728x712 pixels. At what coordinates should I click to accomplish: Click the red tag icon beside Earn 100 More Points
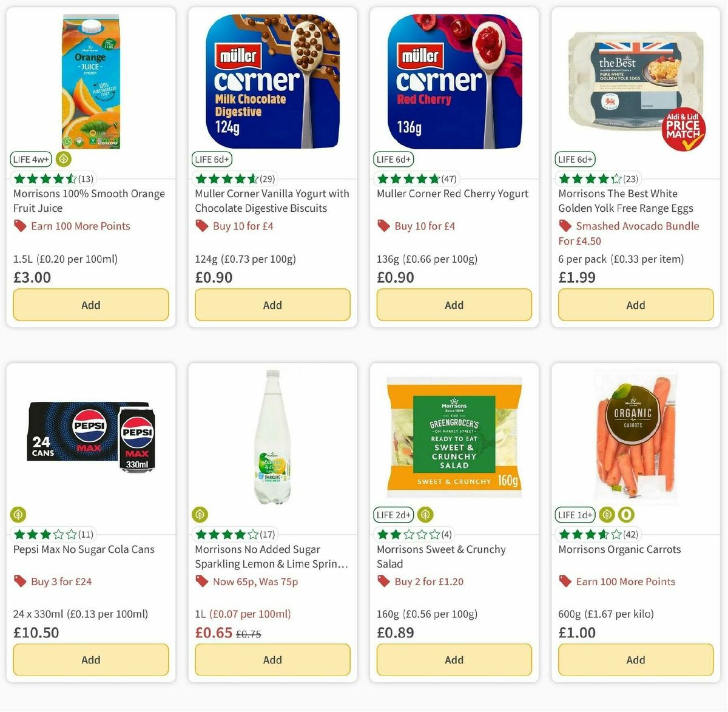tap(21, 226)
